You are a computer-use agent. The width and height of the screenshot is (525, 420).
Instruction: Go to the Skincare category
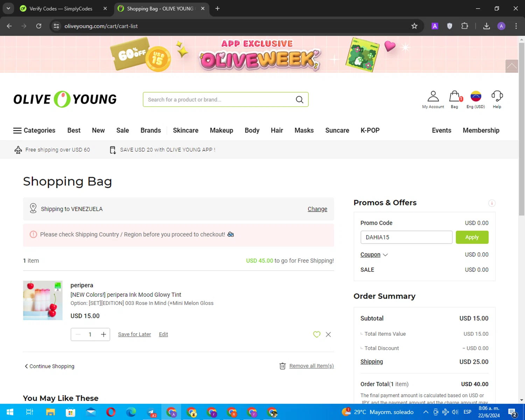pos(185,131)
